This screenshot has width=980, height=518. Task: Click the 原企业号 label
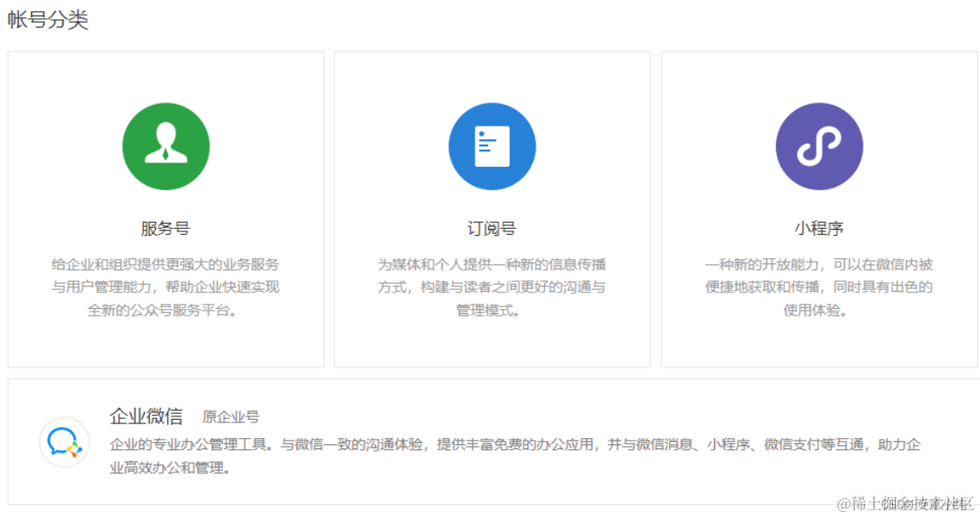click(231, 416)
